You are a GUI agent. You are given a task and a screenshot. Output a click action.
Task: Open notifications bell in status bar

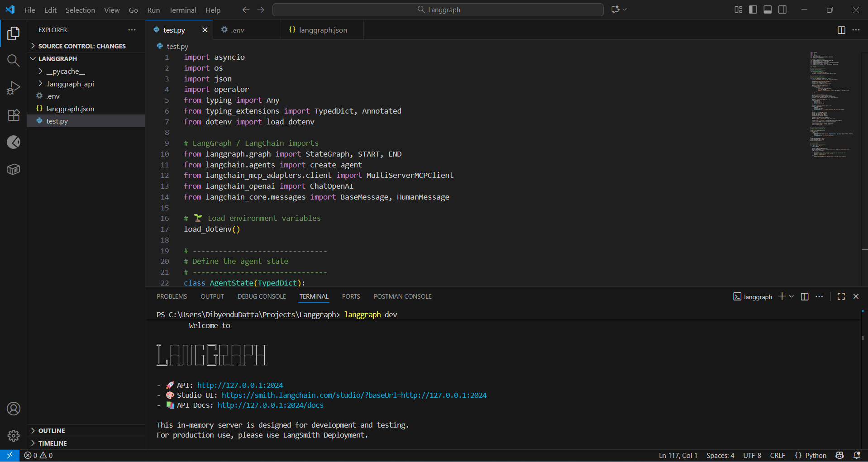856,455
